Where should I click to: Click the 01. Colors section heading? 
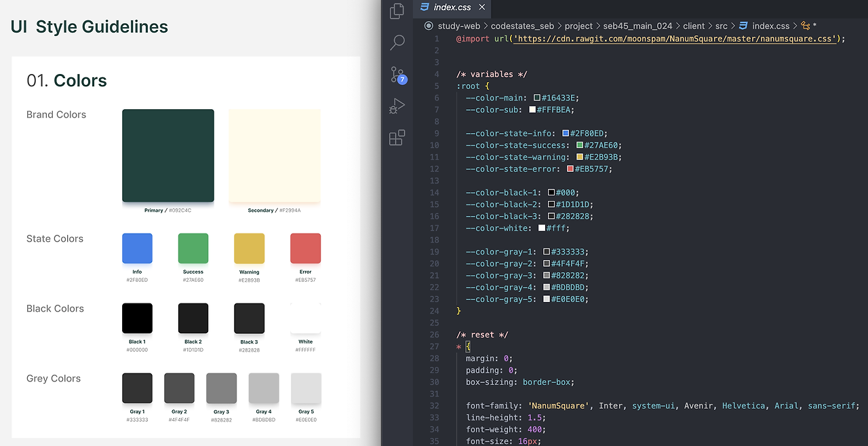pyautogui.click(x=66, y=81)
